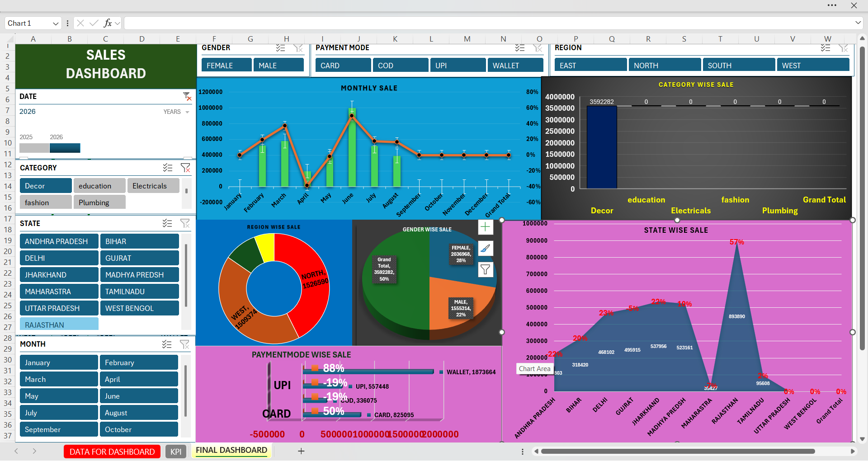Open the fx function dropdown arrow
This screenshot has height=461, width=868.
click(x=118, y=23)
